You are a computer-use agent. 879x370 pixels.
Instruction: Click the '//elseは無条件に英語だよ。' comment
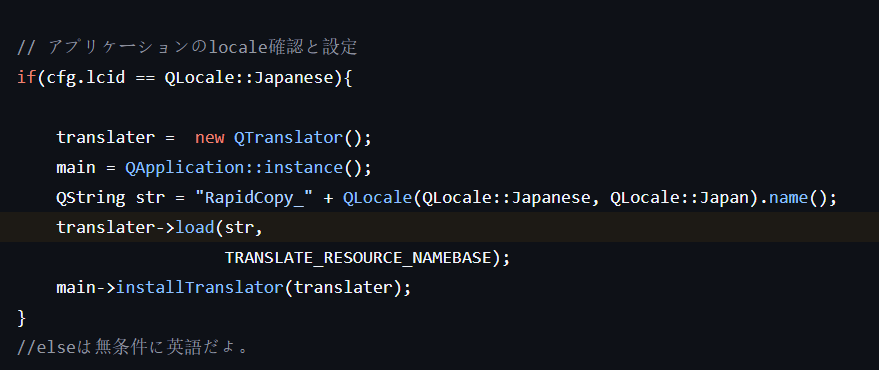[133, 347]
